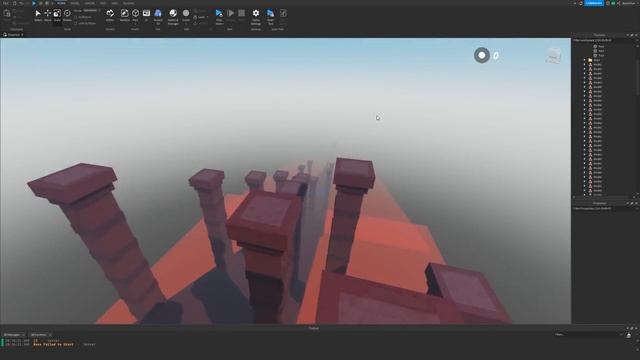Viewport: 640px width, 360px height.
Task: Open the Material Manager
Action: (173, 16)
